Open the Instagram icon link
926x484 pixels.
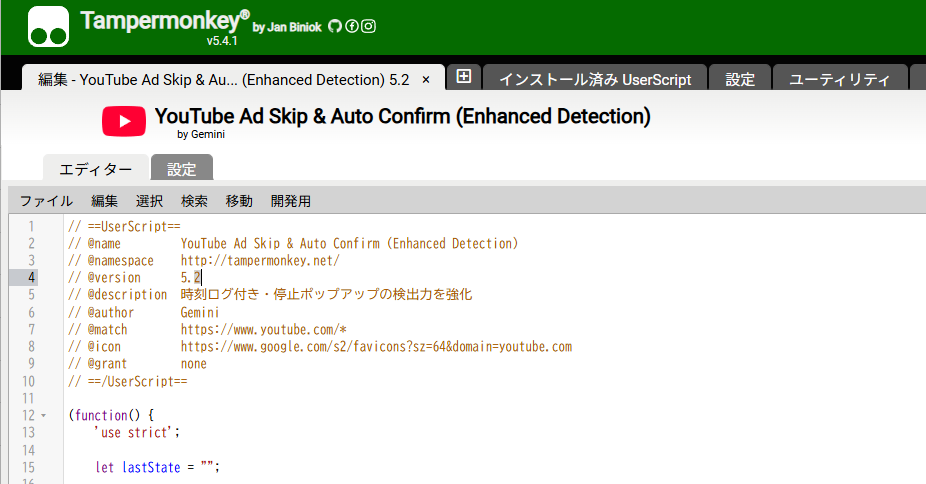[x=368, y=27]
